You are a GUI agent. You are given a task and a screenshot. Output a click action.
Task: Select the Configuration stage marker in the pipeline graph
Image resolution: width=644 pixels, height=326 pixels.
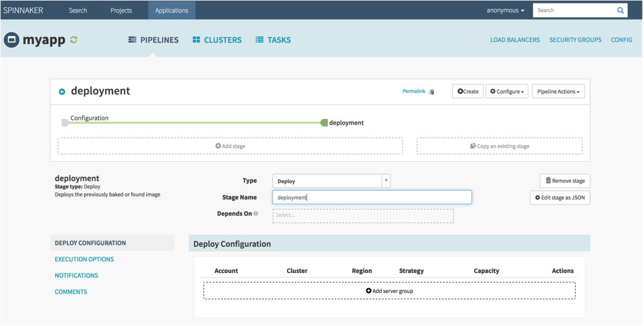(65, 123)
